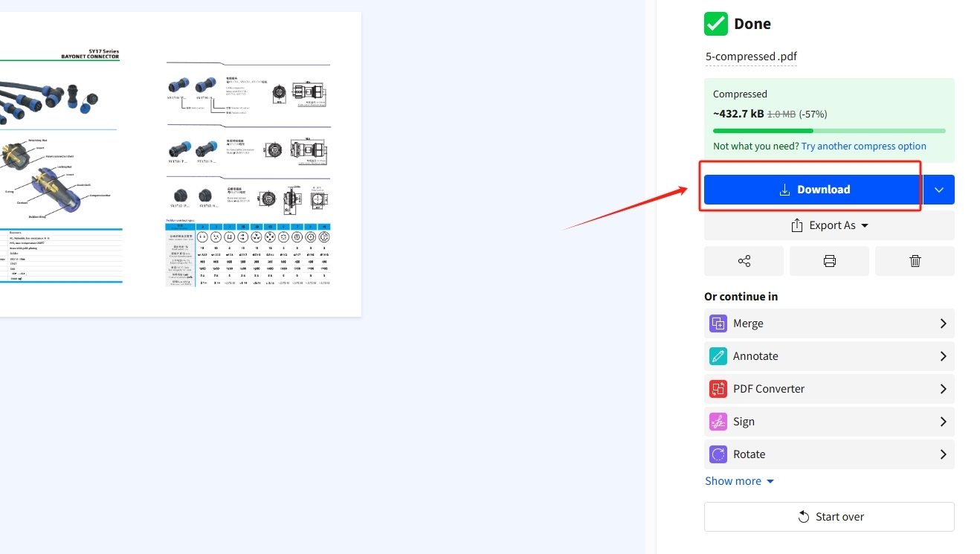Click the chevron on the Merge row
The width and height of the screenshot is (980, 554).
click(x=943, y=323)
